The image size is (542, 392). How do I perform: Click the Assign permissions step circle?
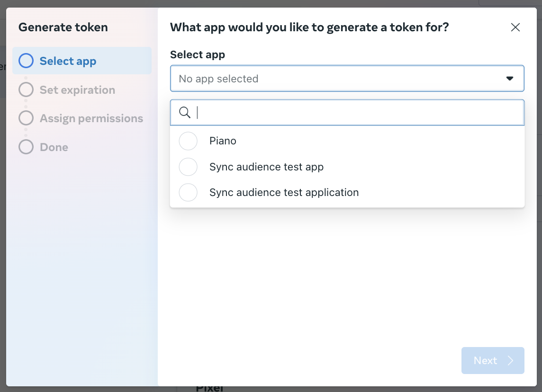click(x=26, y=118)
